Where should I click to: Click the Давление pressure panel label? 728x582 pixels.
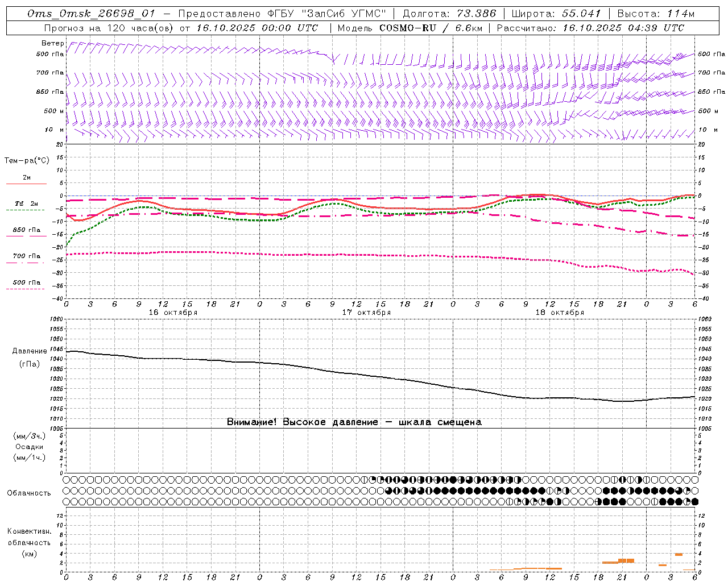(30, 351)
